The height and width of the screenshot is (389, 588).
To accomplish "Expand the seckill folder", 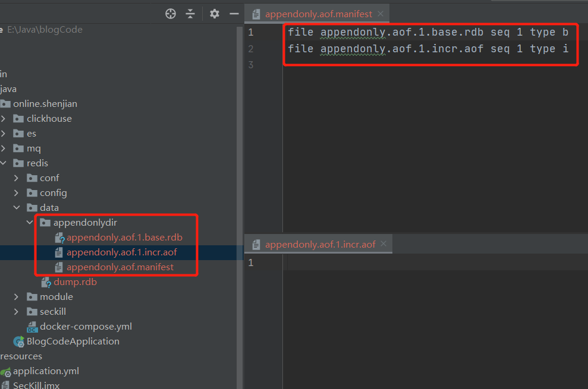I will click(x=16, y=312).
